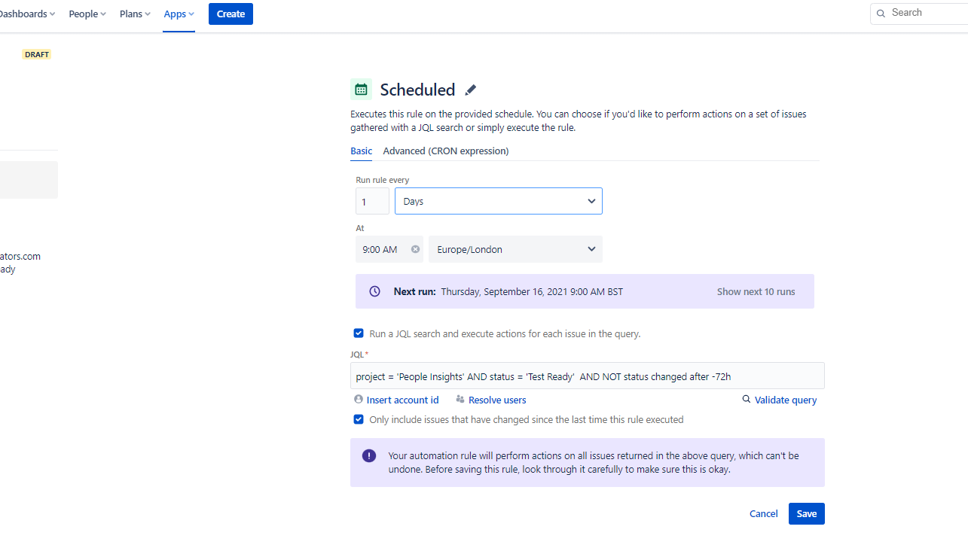Switch to the Advanced (CRON expression) tab
This screenshot has height=560, width=968.
coord(446,151)
